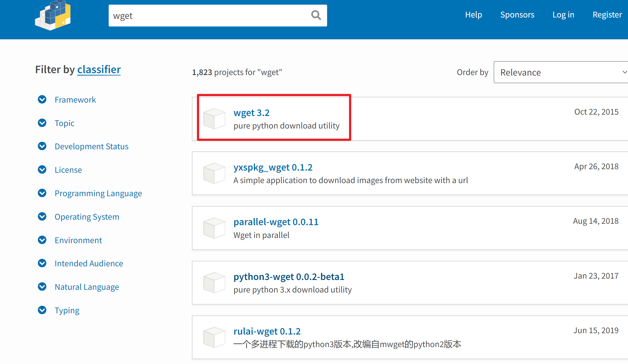The image size is (628, 364).
Task: Click the magnifying glass search icon
Action: click(316, 15)
